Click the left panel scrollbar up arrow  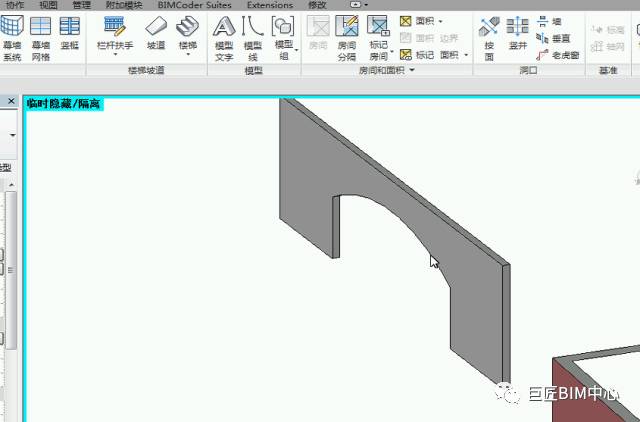(11, 185)
